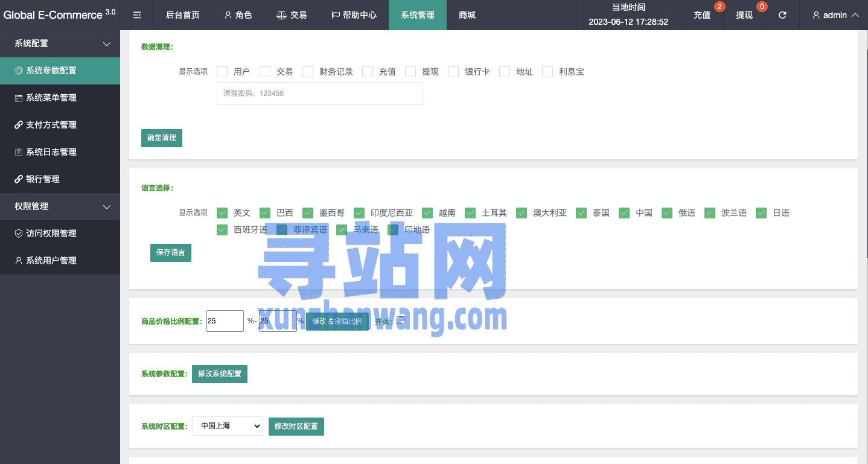The image size is (868, 464).
Task: Click the 确定清理 button
Action: [162, 138]
